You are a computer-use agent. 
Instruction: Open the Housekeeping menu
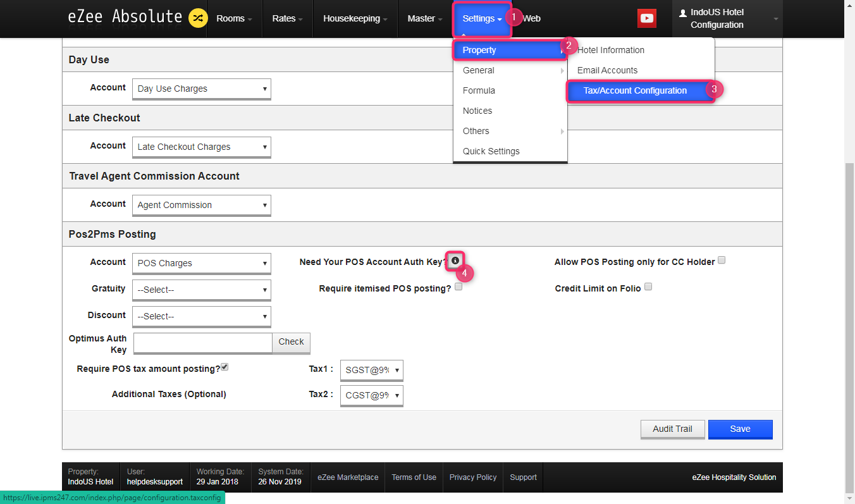pos(355,18)
